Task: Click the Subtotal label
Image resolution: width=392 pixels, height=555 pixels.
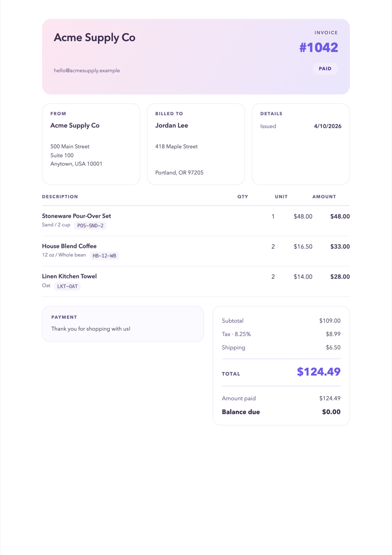Action: (x=233, y=321)
